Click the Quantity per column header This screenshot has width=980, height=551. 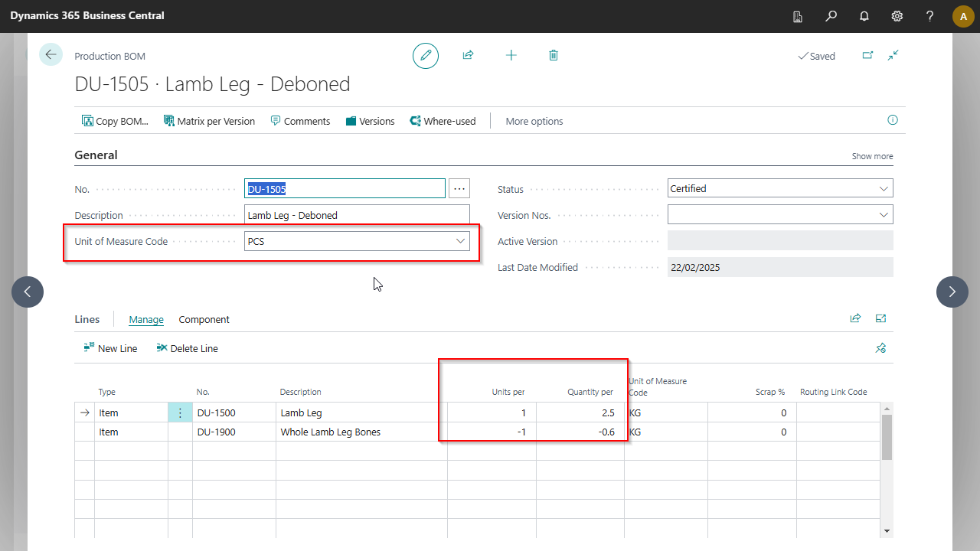[x=590, y=392]
